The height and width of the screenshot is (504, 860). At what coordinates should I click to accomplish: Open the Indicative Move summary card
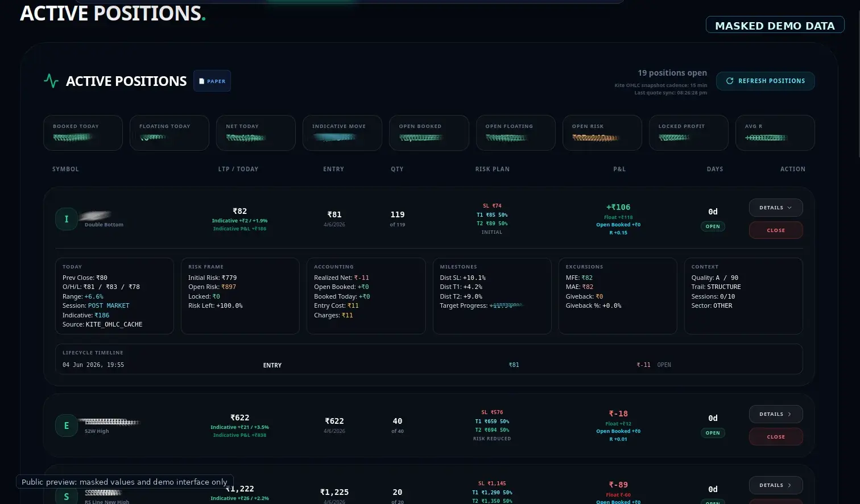tap(342, 133)
